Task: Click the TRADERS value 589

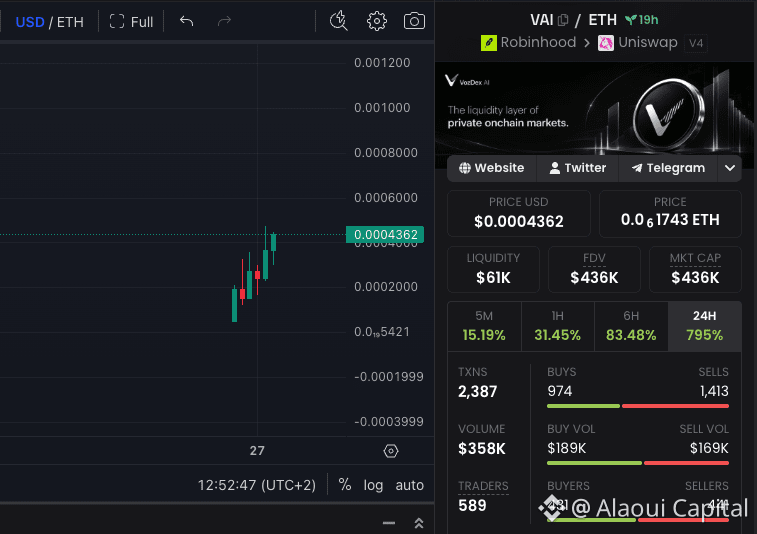Action: pos(472,506)
